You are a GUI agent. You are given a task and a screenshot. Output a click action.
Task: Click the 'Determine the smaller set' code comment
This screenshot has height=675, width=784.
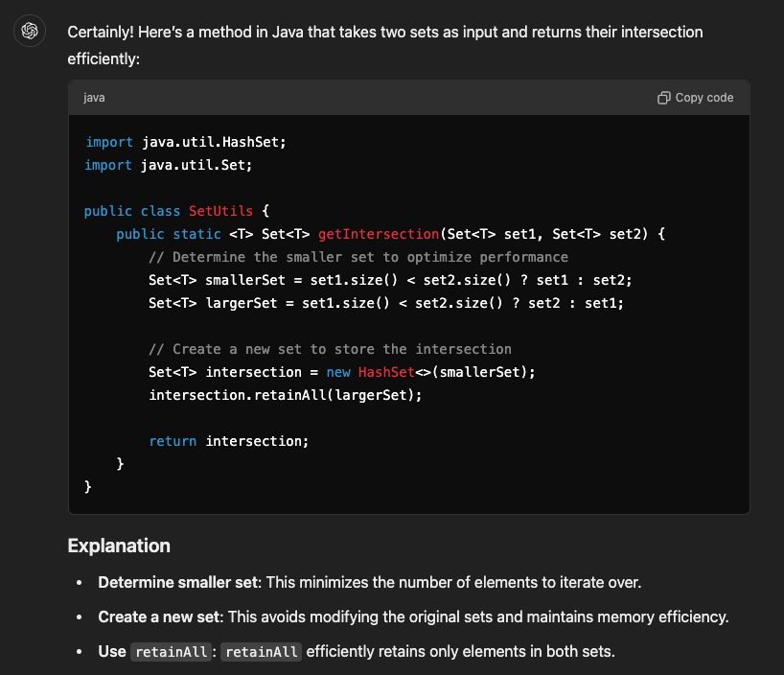(358, 257)
